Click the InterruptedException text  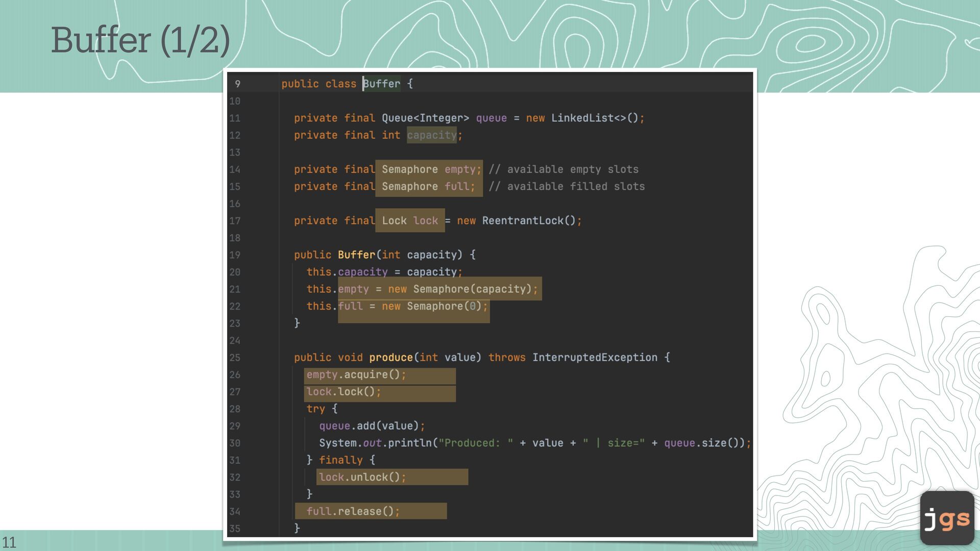(595, 358)
